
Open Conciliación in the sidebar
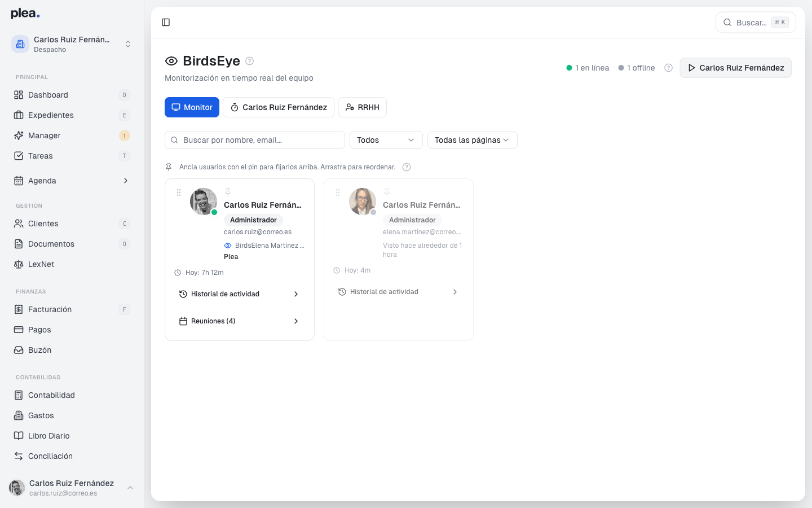(x=72, y=456)
